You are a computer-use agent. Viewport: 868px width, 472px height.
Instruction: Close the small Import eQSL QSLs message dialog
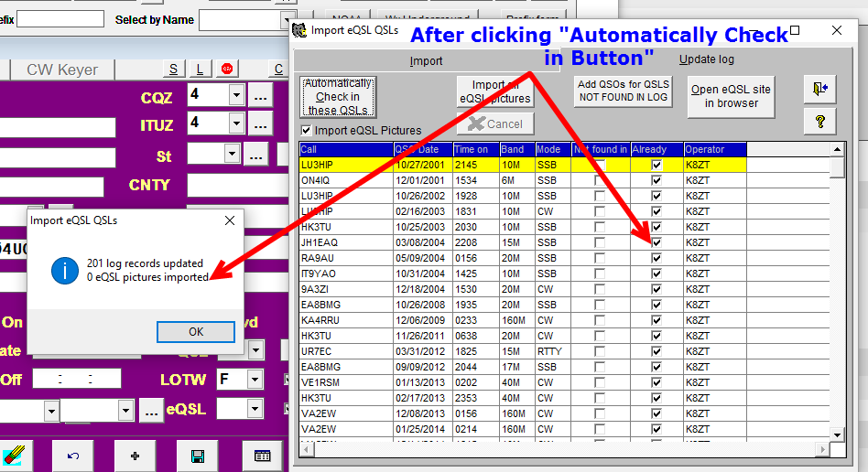(230, 220)
